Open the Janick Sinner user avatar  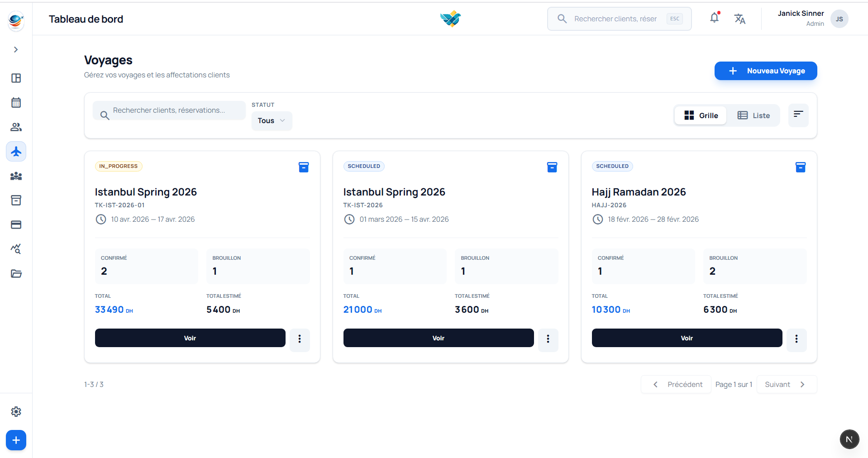tap(839, 19)
